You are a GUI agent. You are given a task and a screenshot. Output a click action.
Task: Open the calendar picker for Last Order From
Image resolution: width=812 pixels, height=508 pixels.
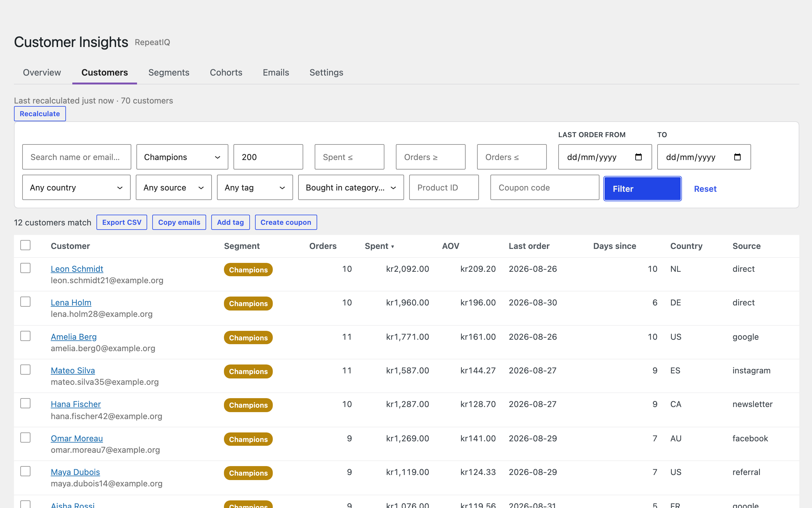638,157
